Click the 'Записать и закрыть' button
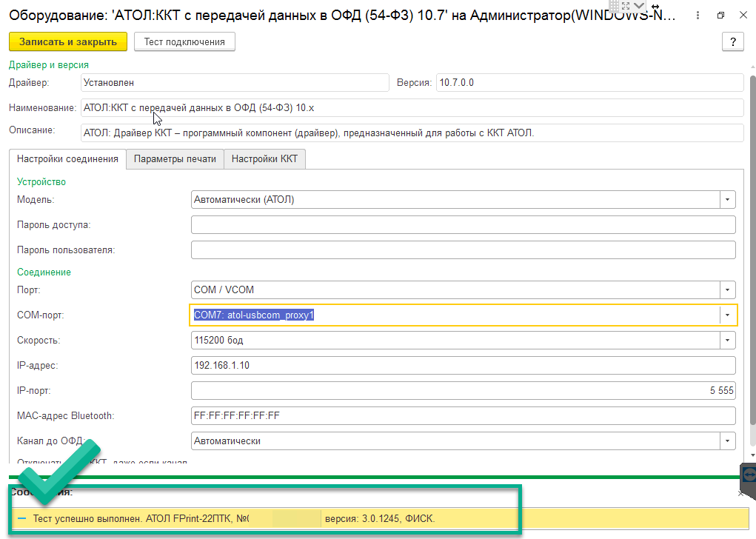Image resolution: width=756 pixels, height=539 pixels. pyautogui.click(x=68, y=41)
